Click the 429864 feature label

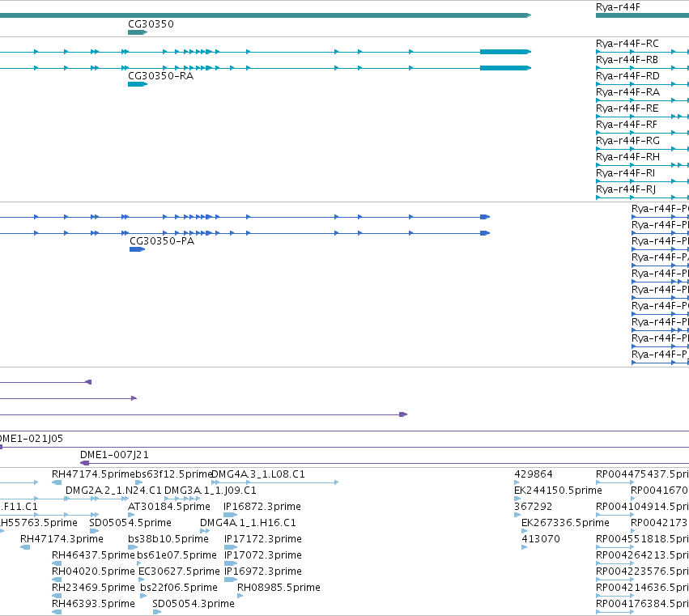(534, 474)
